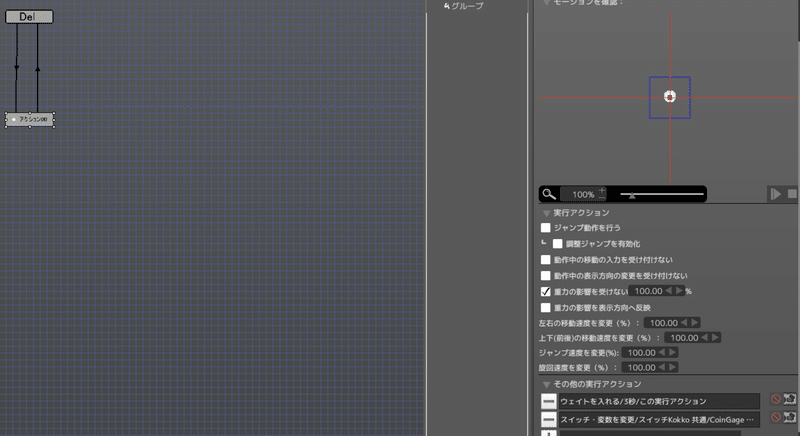Play the motion preview
The image size is (800, 436).
[x=775, y=194]
